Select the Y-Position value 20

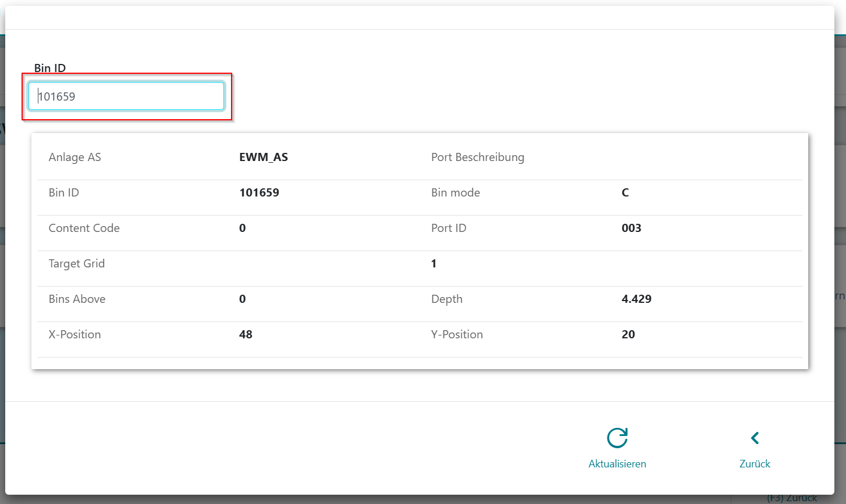point(628,335)
